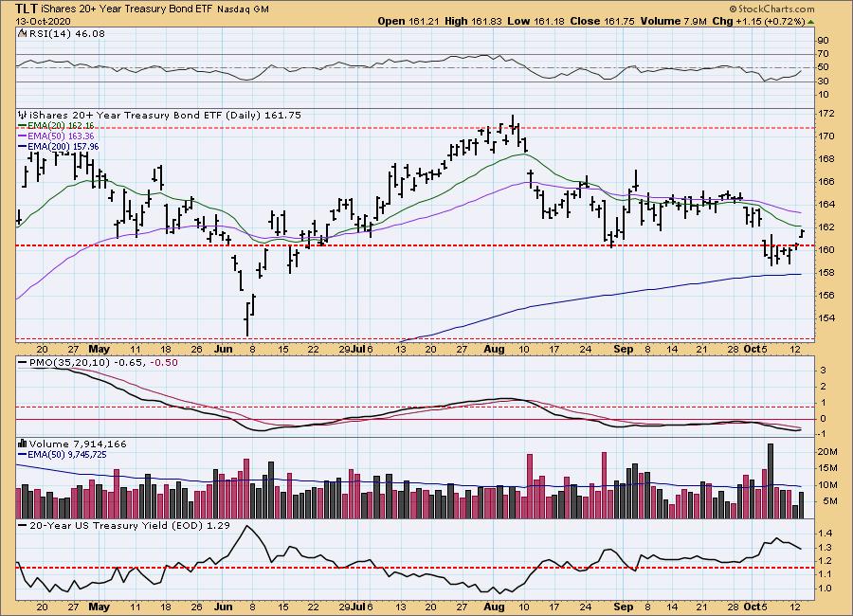Viewport: 853px width, 616px height.
Task: Click the black line marker before 20-Year US Treasury Yield
Action: click(x=23, y=526)
